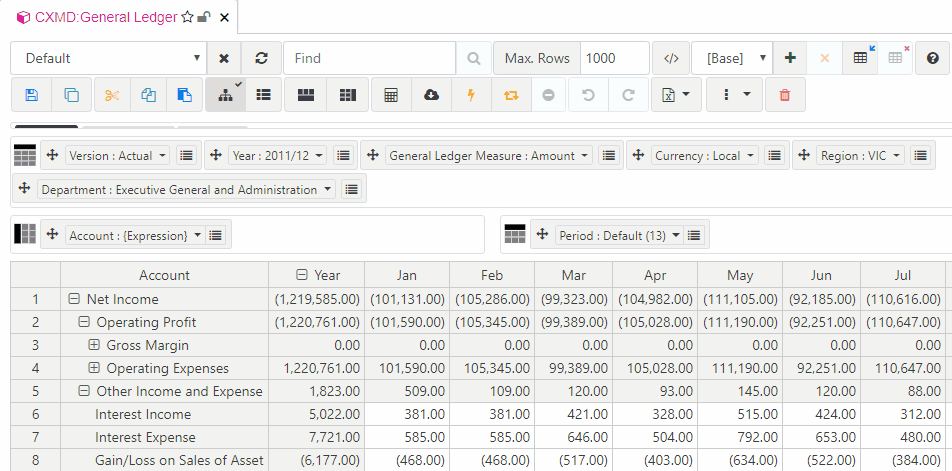Click the red trash delete icon
952x471 pixels.
785,95
